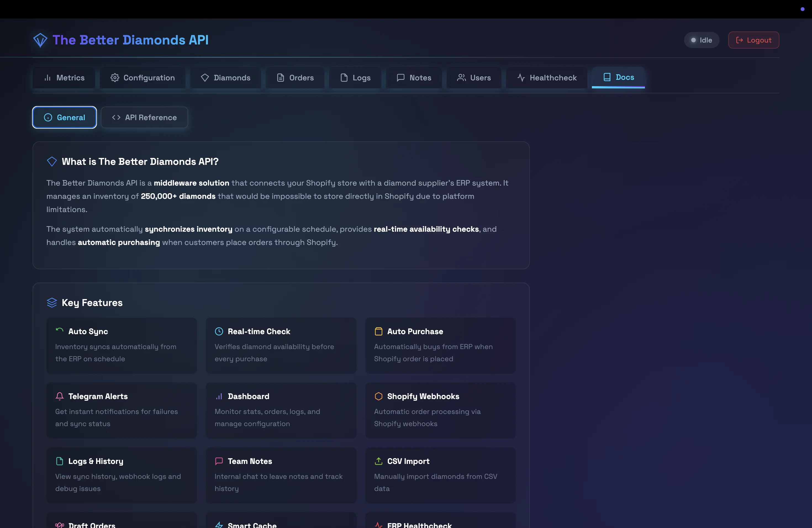812x528 pixels.
Task: Click the Users people icon
Action: pos(461,78)
